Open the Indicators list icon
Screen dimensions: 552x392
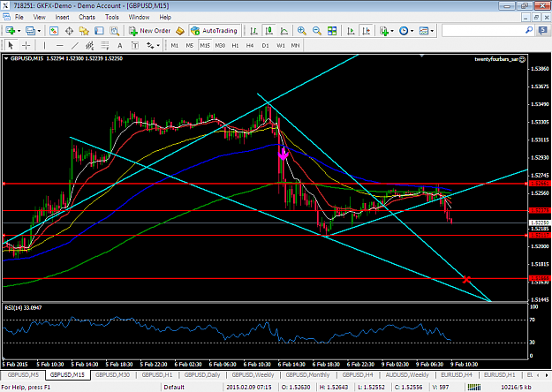pyautogui.click(x=383, y=31)
